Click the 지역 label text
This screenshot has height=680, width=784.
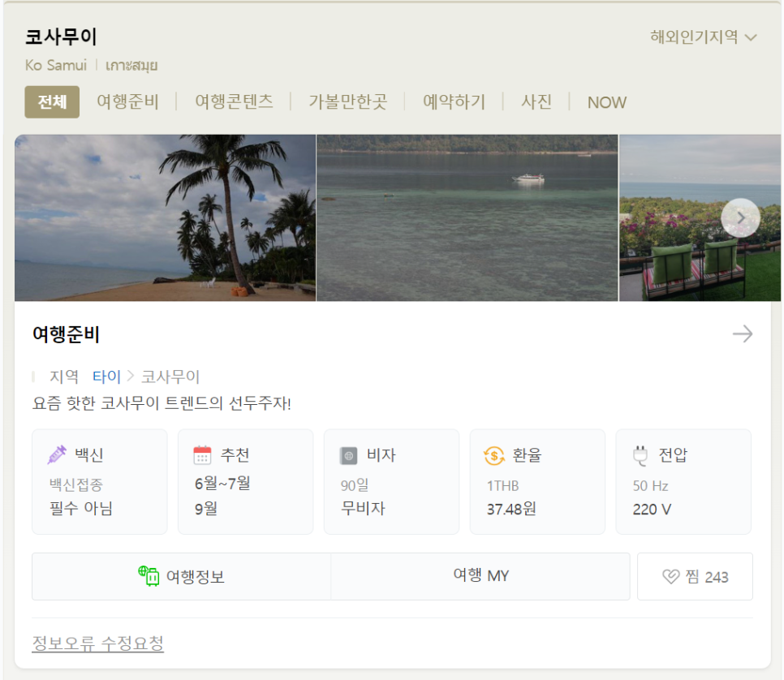[x=64, y=377]
